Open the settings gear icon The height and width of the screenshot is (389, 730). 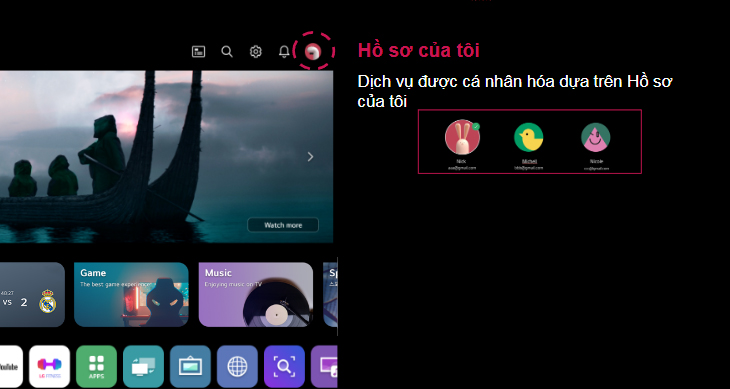(256, 52)
